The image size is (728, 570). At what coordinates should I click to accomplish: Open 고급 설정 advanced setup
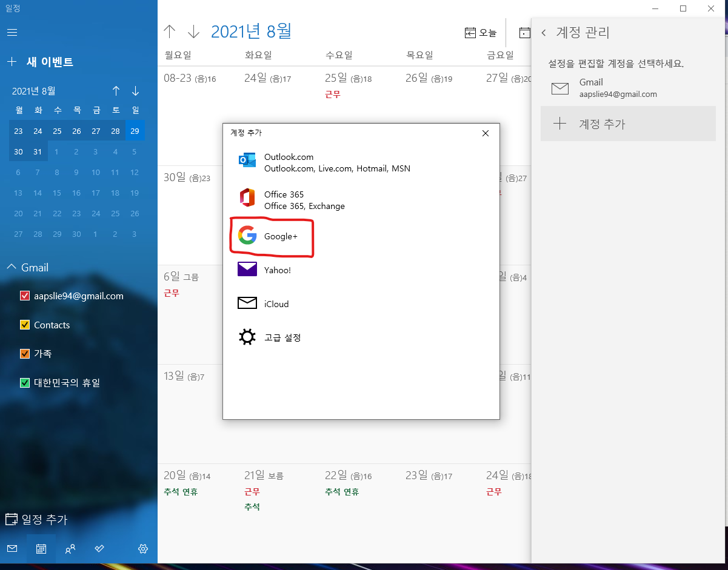(361, 337)
